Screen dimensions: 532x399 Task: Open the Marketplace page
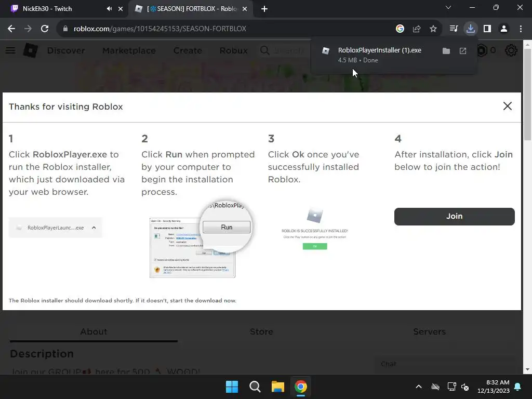pyautogui.click(x=129, y=50)
